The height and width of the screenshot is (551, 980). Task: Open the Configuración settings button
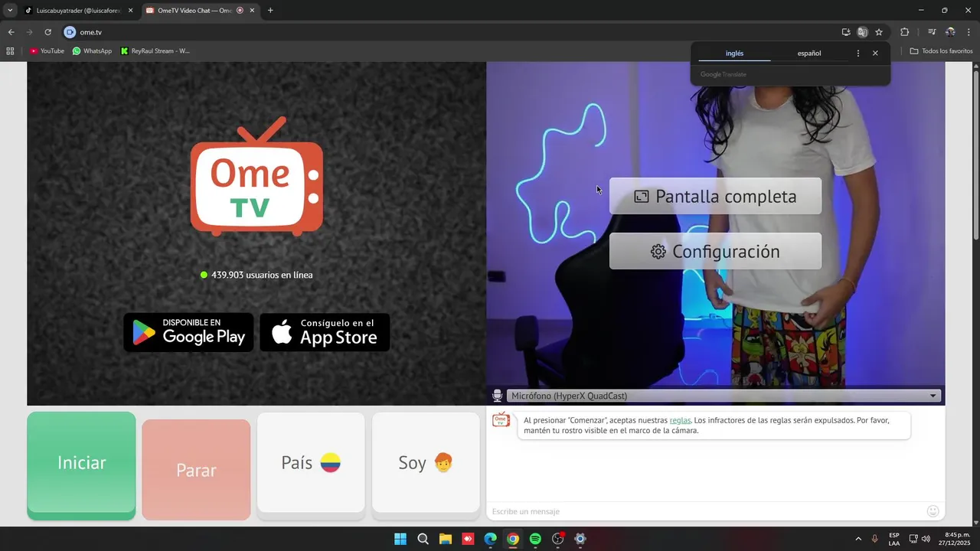[x=715, y=251]
